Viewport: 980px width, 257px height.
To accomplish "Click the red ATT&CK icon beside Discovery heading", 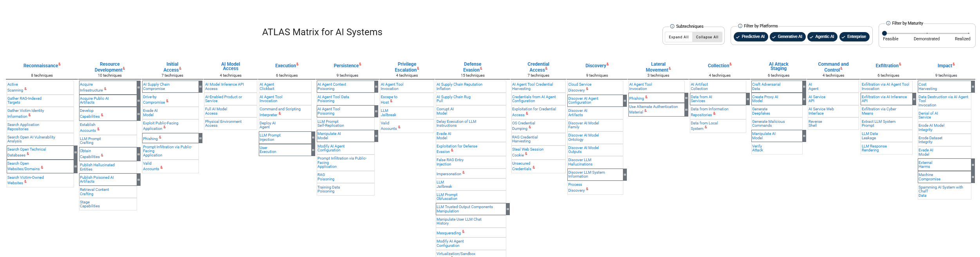I will coord(608,64).
